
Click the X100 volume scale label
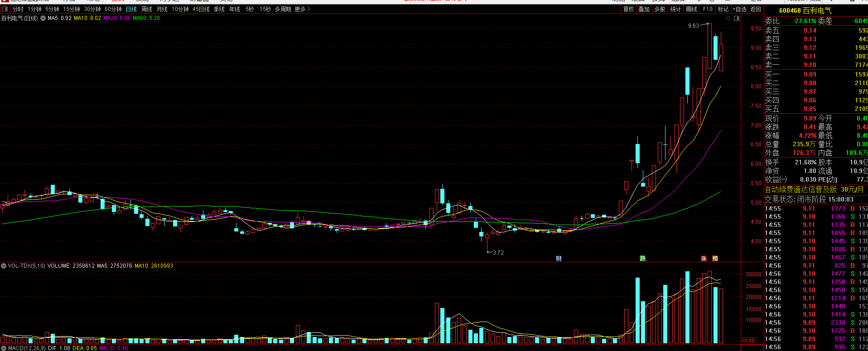tap(749, 341)
